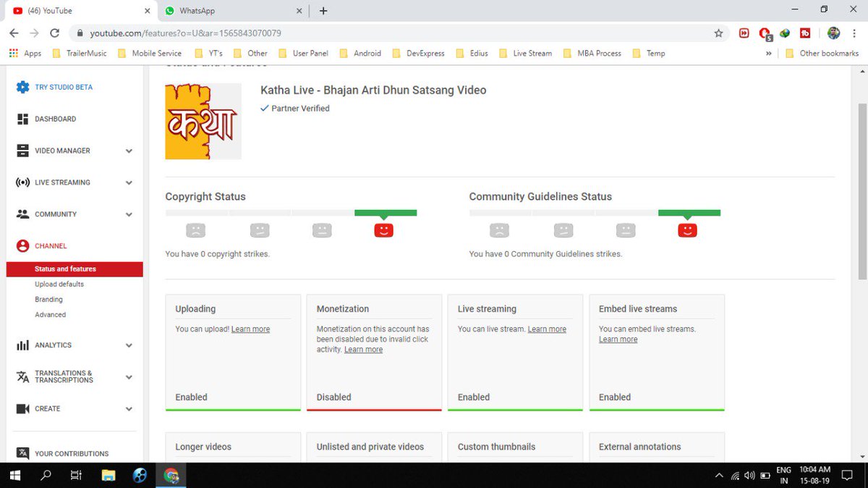Show hidden system tray icons
The image size is (868, 488).
click(x=719, y=476)
